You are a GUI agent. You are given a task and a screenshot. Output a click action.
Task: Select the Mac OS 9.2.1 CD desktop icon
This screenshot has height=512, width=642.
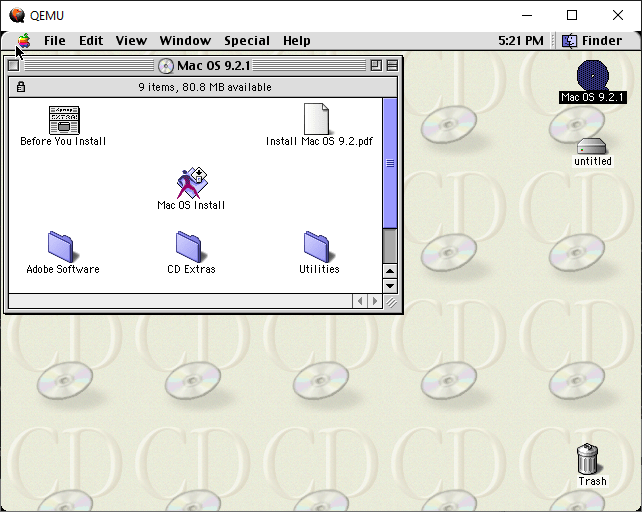click(x=592, y=75)
